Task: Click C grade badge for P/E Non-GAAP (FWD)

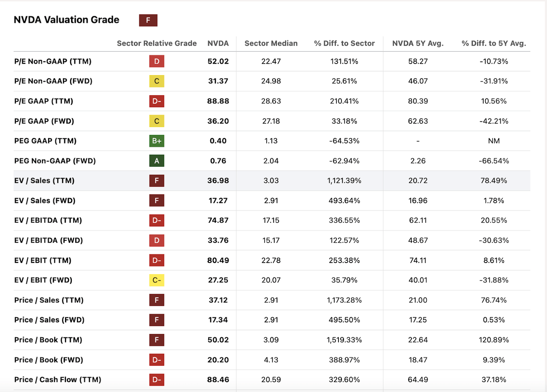Action: point(157,81)
